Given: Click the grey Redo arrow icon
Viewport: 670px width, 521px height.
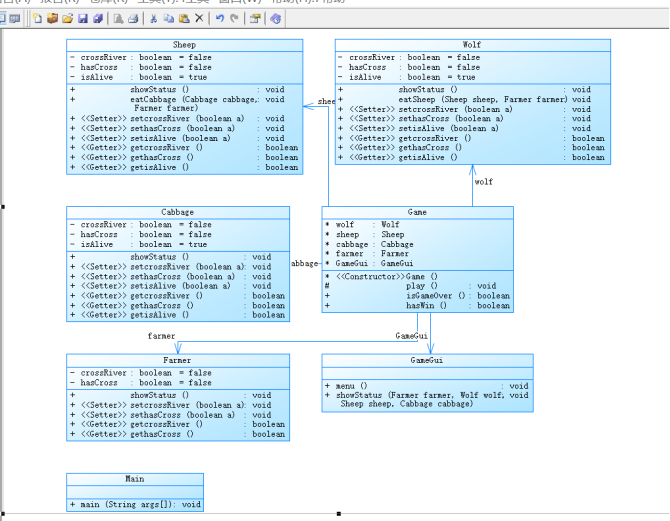Looking at the screenshot, I should tap(234, 18).
